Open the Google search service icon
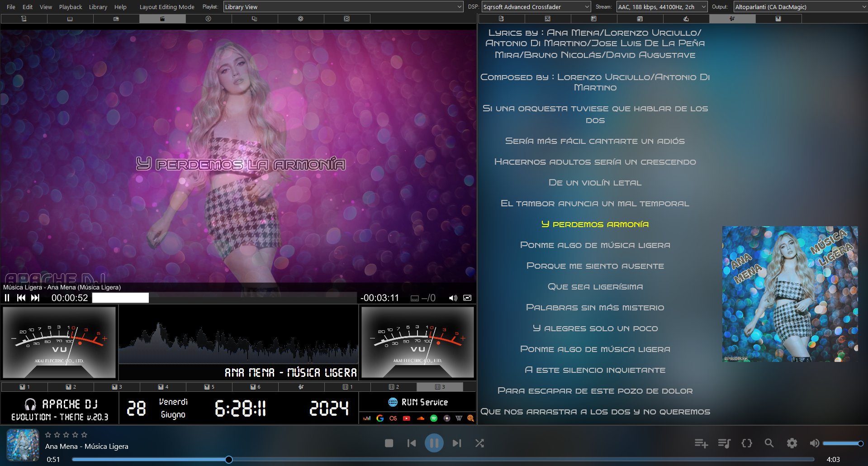 [x=380, y=418]
